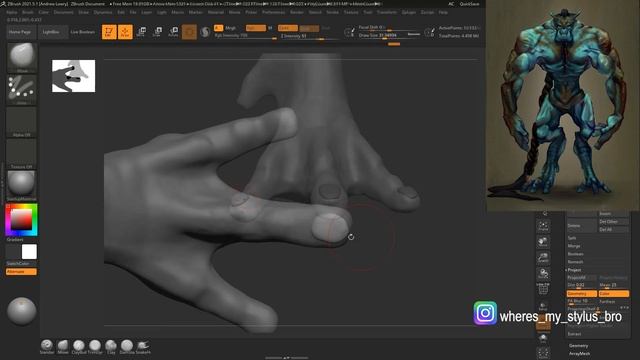Toggle the Alternate button under SwitchColor

click(x=21, y=271)
